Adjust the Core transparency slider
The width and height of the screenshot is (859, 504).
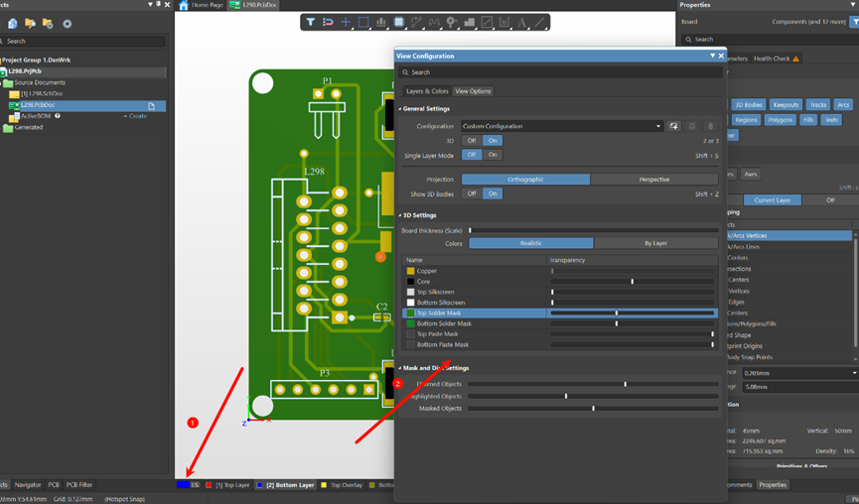click(x=633, y=282)
